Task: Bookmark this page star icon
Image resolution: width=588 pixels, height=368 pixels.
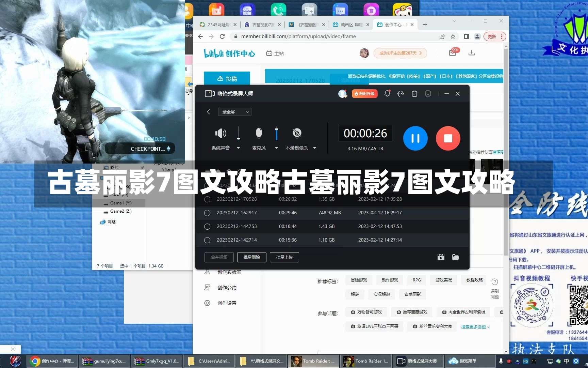Action: (453, 36)
